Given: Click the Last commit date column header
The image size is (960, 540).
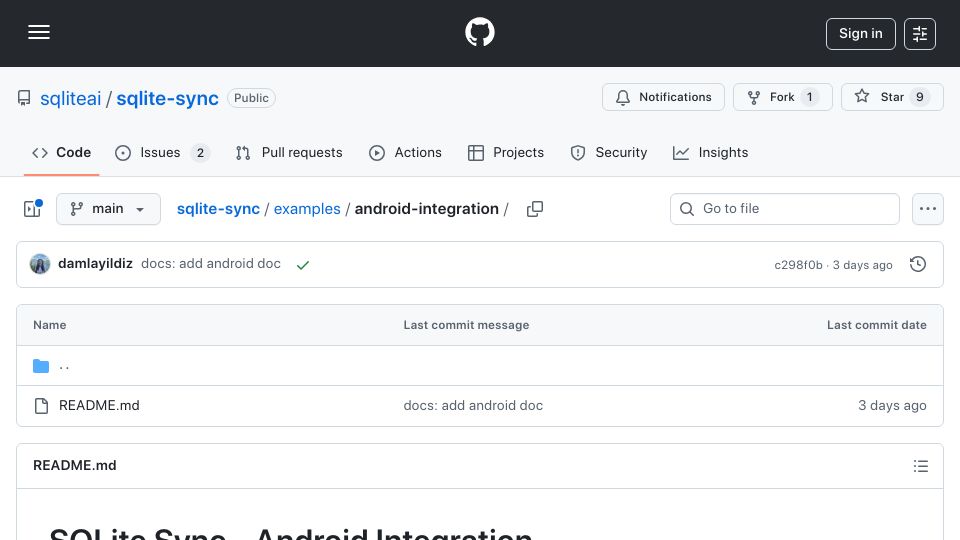Looking at the screenshot, I should (x=877, y=325).
